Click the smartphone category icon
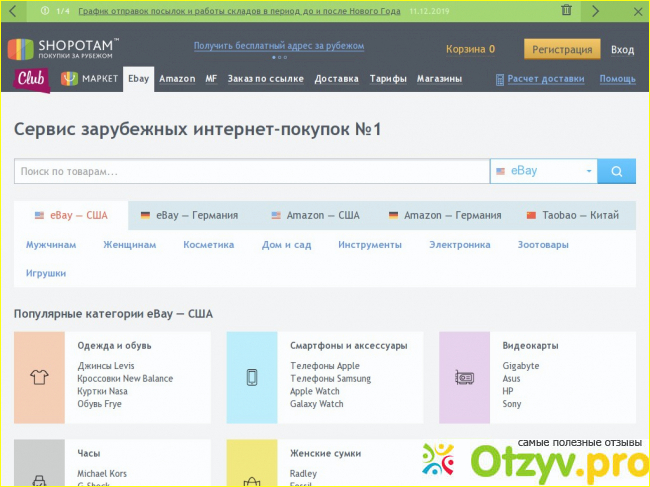The height and width of the screenshot is (487, 650). tap(252, 377)
